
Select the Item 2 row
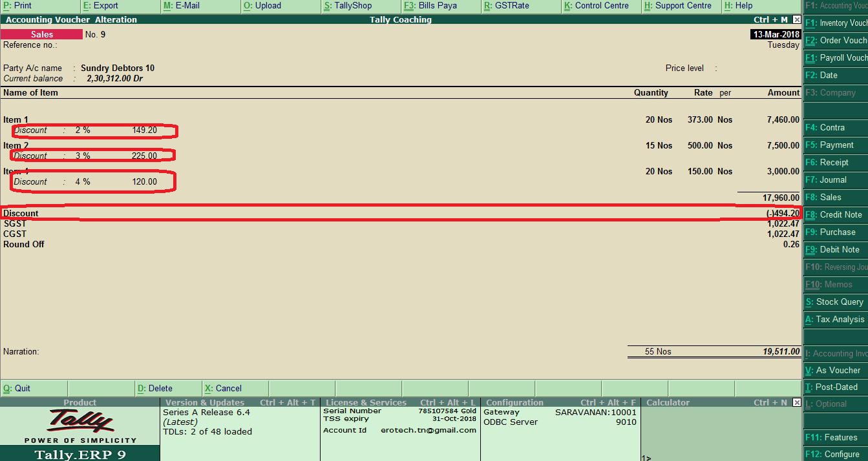pyautogui.click(x=401, y=145)
